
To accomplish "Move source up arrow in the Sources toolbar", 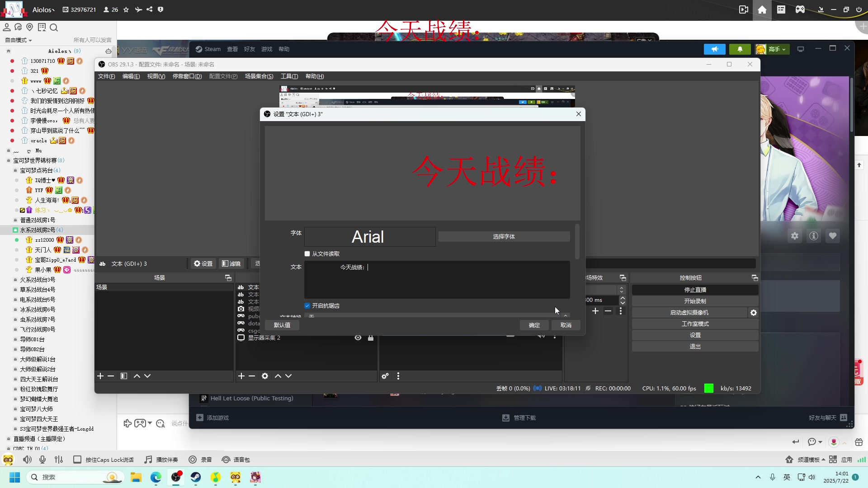I will (x=278, y=376).
